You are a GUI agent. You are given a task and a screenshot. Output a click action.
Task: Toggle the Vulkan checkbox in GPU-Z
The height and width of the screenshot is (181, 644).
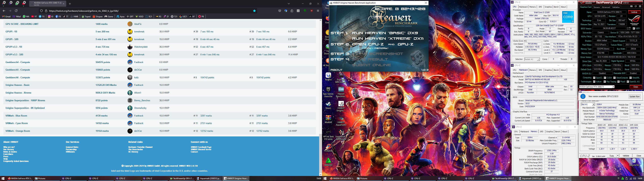594,81
